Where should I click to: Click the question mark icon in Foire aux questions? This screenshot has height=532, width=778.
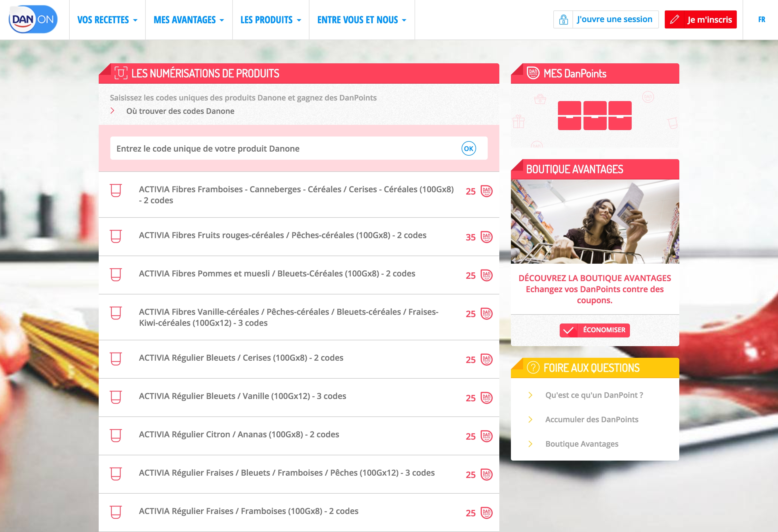coord(533,368)
